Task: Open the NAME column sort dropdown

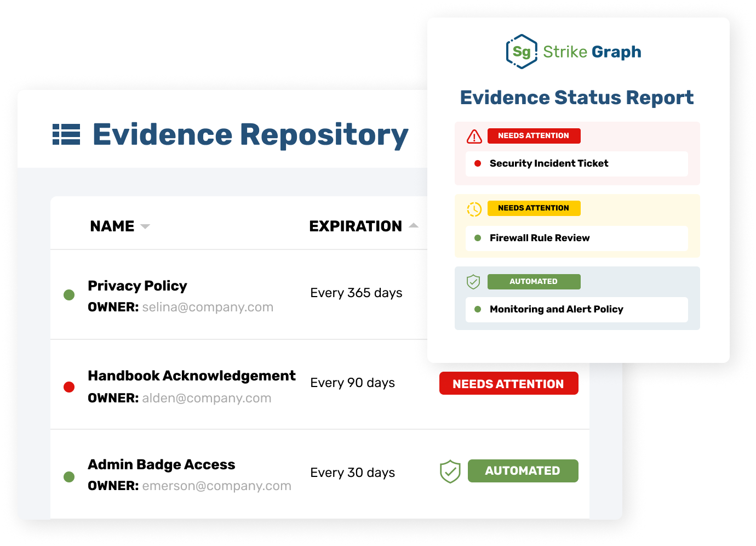Action: pos(145,226)
